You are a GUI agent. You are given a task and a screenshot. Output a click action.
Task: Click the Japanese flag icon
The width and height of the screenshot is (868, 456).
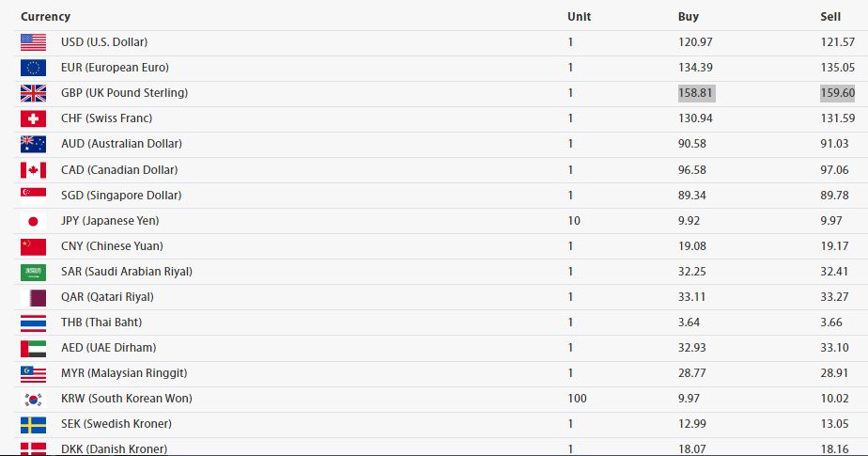click(33, 221)
